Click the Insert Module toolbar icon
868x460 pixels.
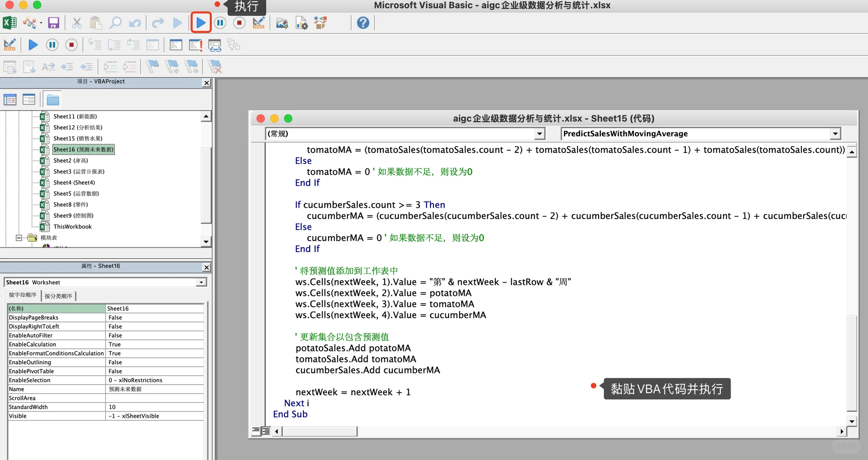29,23
